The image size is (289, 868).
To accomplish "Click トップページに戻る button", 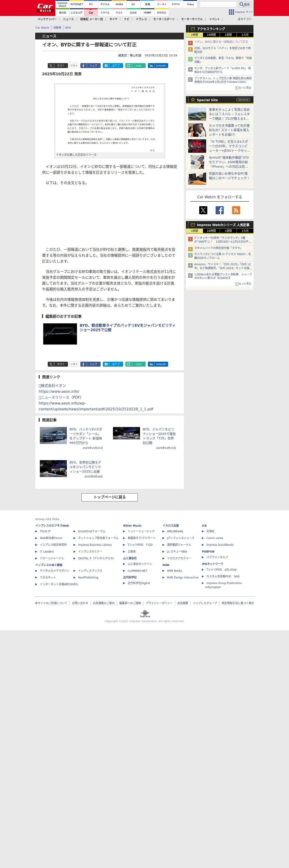I will [109, 497].
